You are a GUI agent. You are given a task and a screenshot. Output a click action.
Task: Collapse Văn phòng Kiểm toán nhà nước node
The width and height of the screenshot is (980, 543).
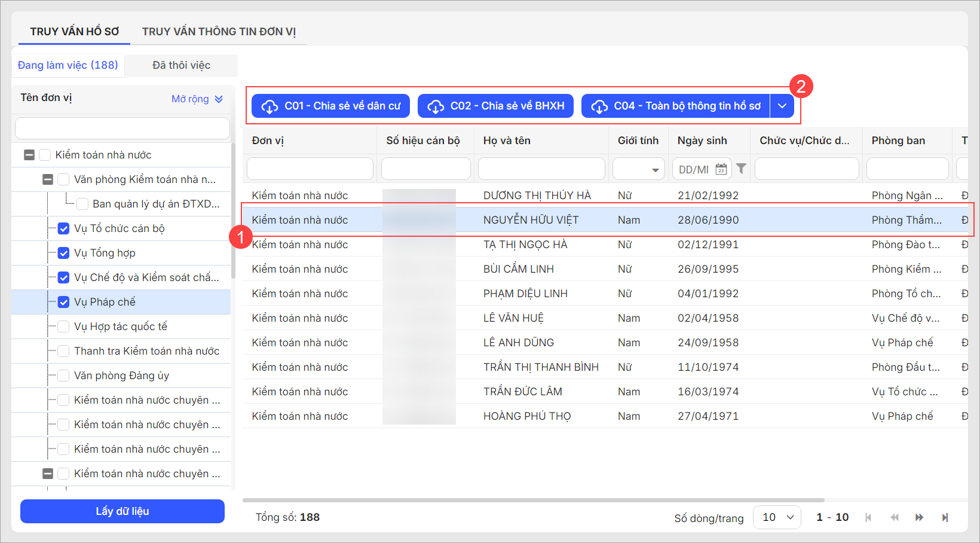coord(48,179)
